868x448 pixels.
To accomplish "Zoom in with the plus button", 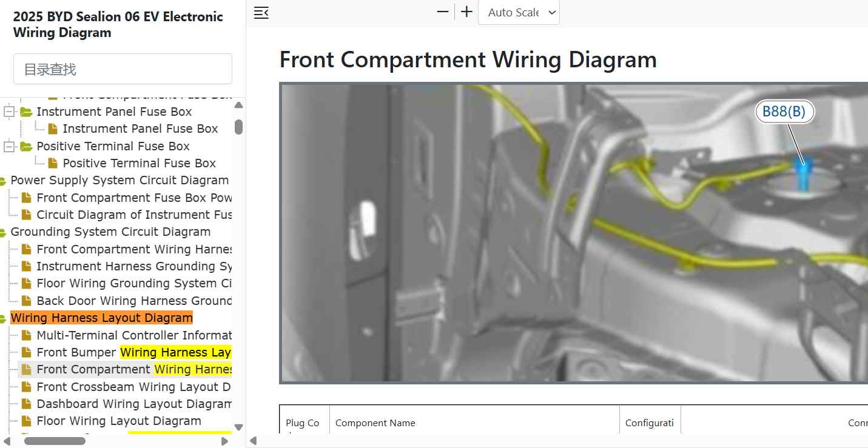I will [466, 12].
